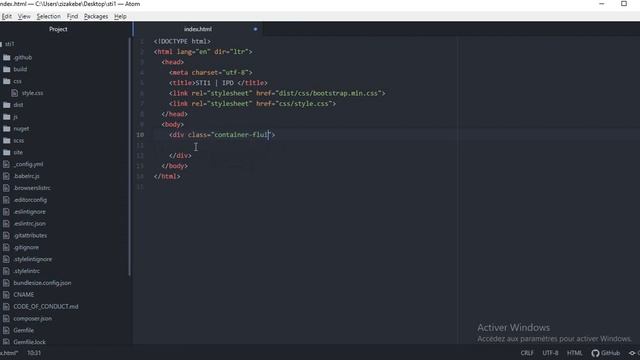The height and width of the screenshot is (360, 640).
Task: Open the style.css file name
Action: click(x=33, y=93)
